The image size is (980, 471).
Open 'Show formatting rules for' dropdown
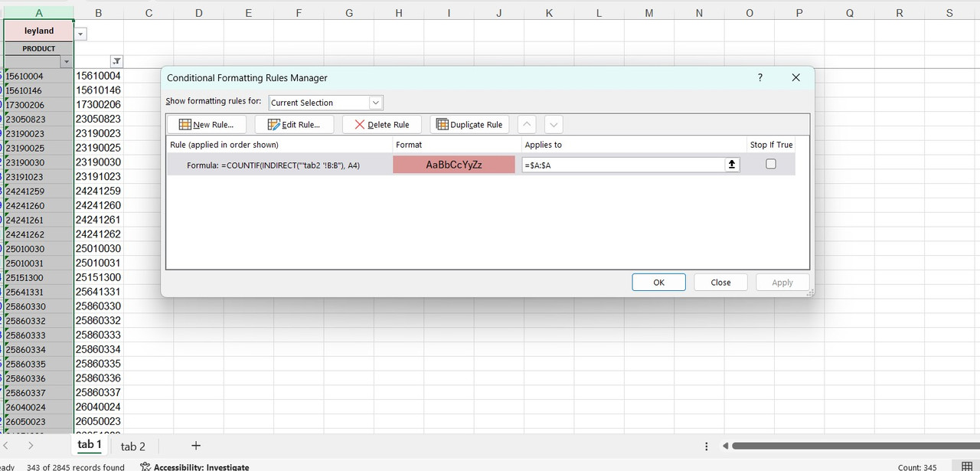click(x=375, y=103)
